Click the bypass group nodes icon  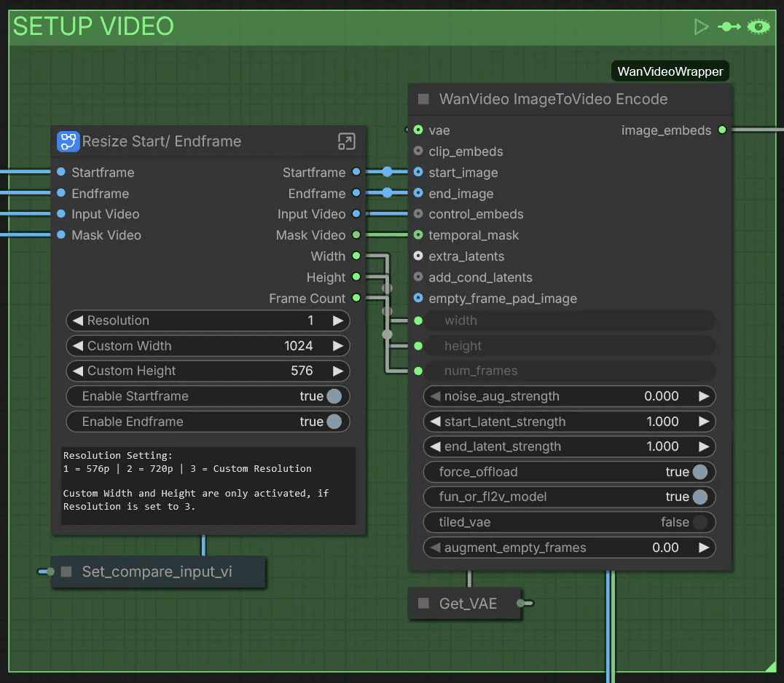click(729, 27)
